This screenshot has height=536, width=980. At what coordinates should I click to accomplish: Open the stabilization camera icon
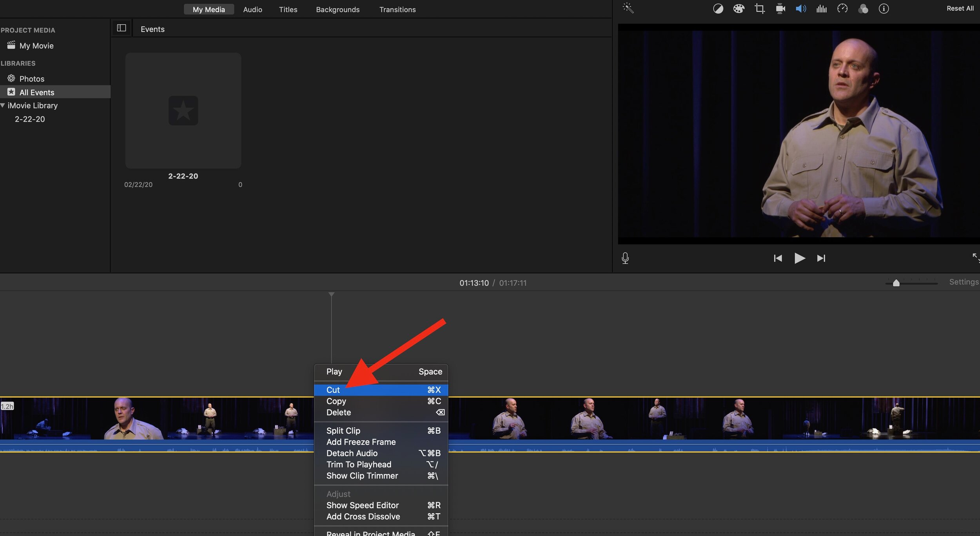pos(780,9)
